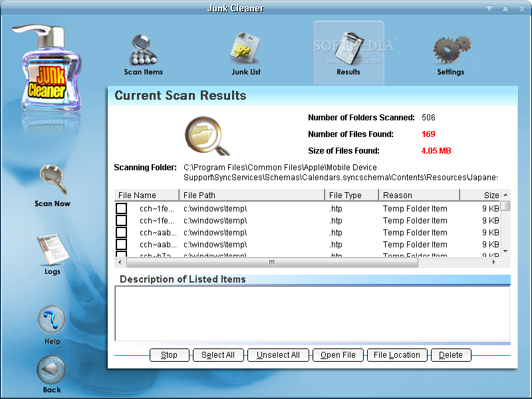This screenshot has width=532, height=399.
Task: Click the Stop button
Action: pyautogui.click(x=170, y=355)
